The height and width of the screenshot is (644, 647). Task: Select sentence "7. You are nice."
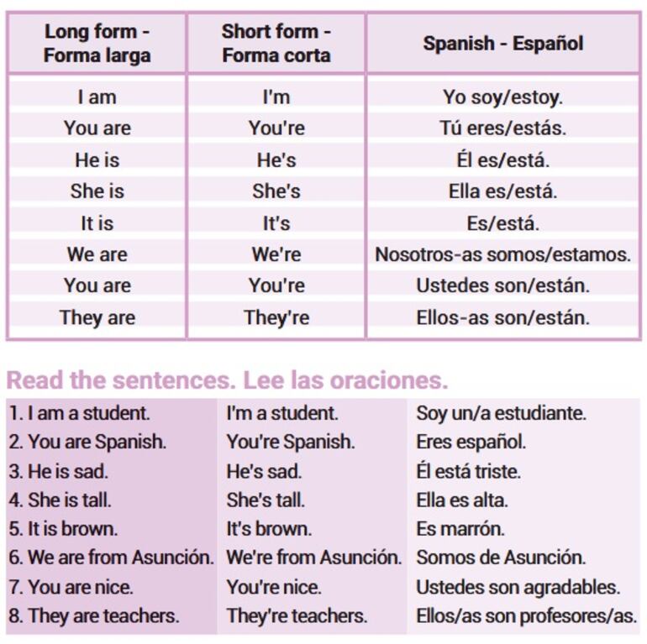(71, 587)
